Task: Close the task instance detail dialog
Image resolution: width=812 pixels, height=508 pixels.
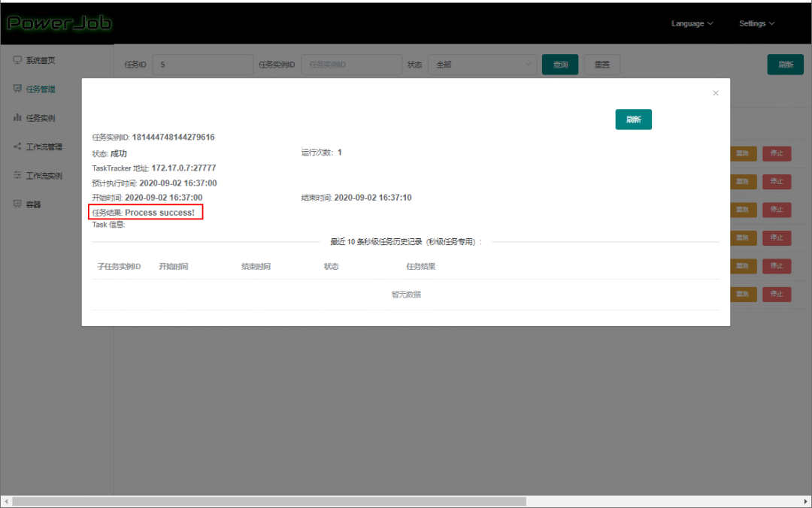Action: pos(715,93)
